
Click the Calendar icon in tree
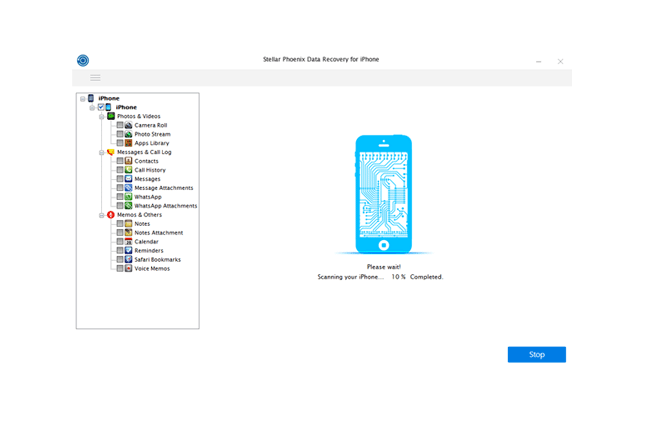129,241
